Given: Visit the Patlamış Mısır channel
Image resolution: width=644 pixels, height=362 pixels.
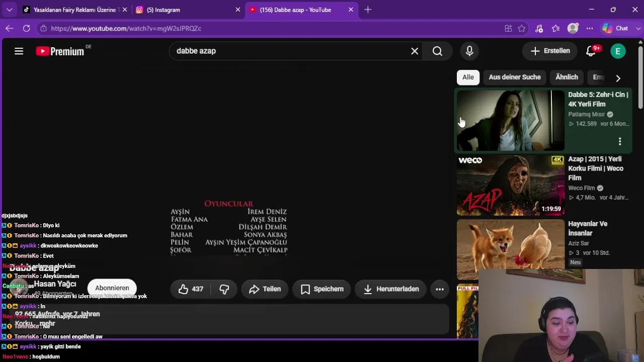Looking at the screenshot, I should [586, 114].
